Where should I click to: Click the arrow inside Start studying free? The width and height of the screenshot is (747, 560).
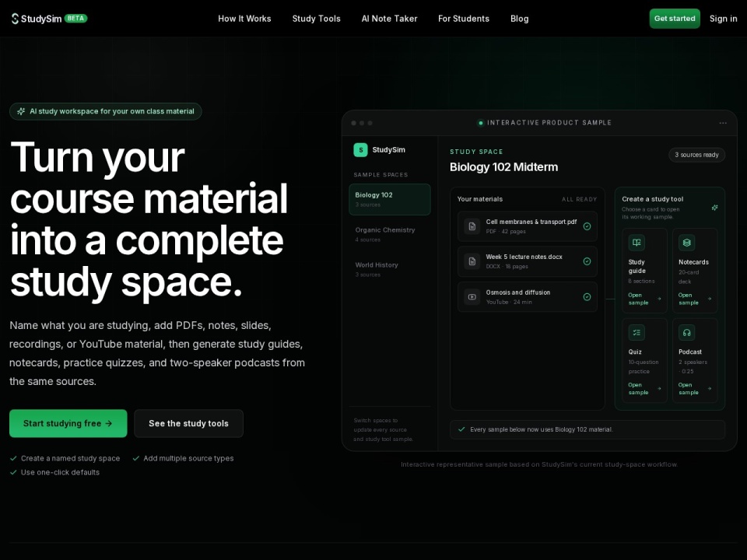pyautogui.click(x=109, y=423)
